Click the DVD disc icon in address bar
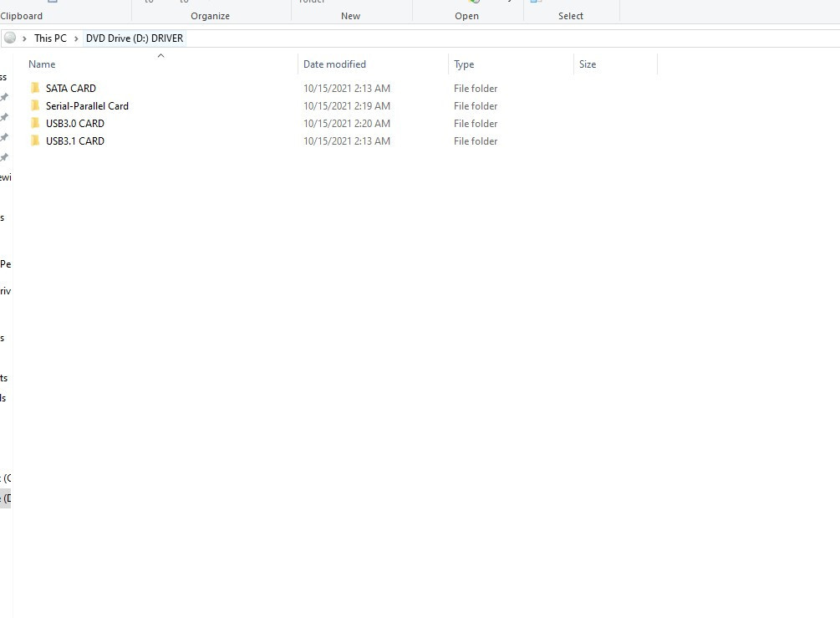840x618 pixels. click(10, 38)
